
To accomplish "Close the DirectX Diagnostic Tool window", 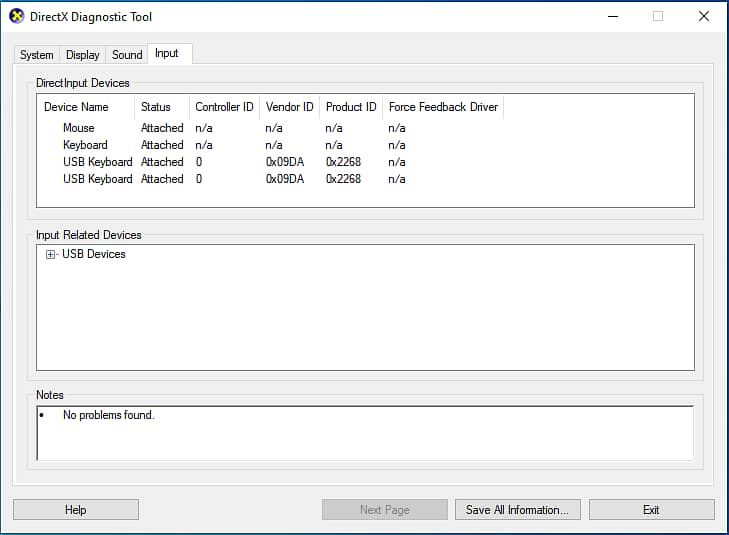I will pos(704,16).
